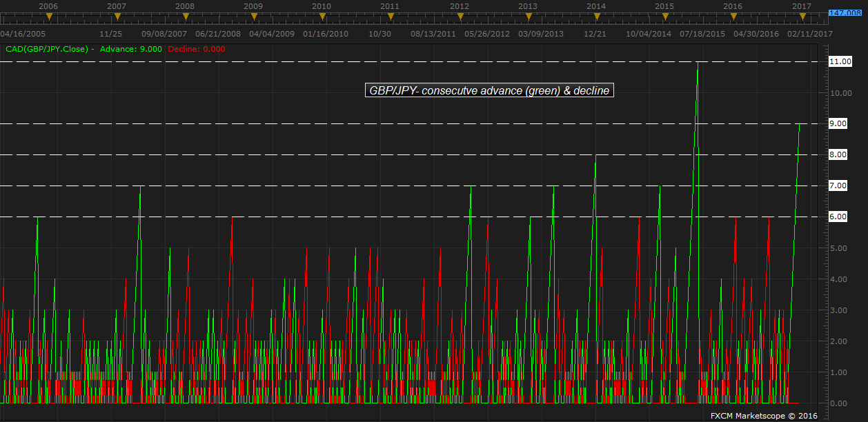Click the 07/18/2015 date on time axis
The width and height of the screenshot is (868, 422).
[702, 33]
